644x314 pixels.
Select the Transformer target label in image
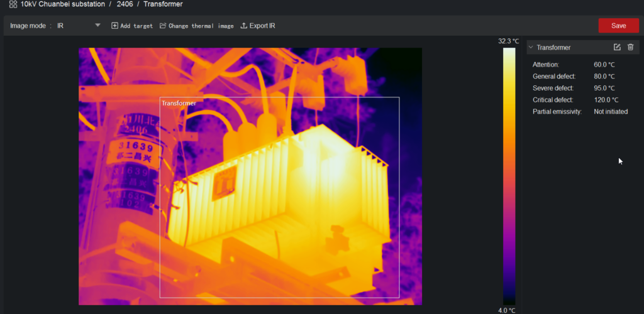tap(179, 103)
